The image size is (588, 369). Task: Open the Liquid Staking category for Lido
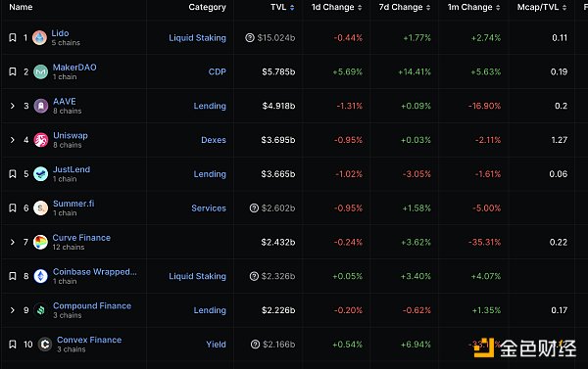coord(197,38)
